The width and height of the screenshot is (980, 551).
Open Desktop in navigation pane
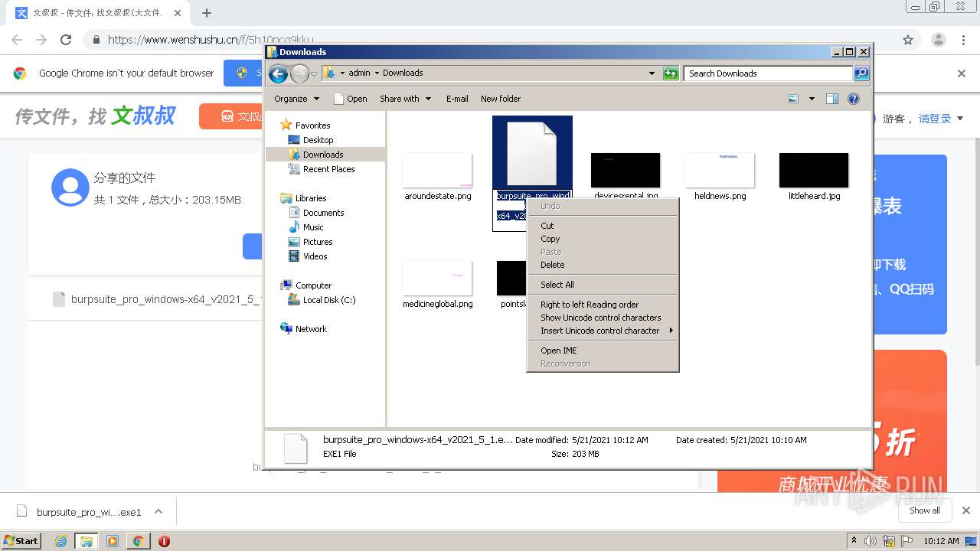click(318, 140)
